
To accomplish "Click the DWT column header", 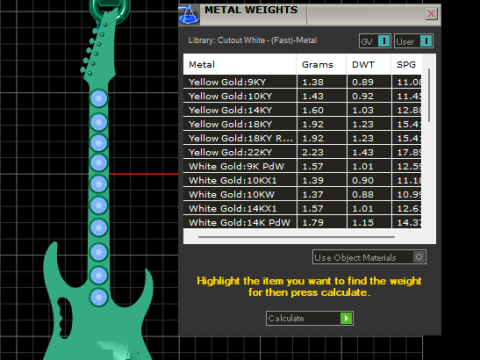I will [369, 64].
